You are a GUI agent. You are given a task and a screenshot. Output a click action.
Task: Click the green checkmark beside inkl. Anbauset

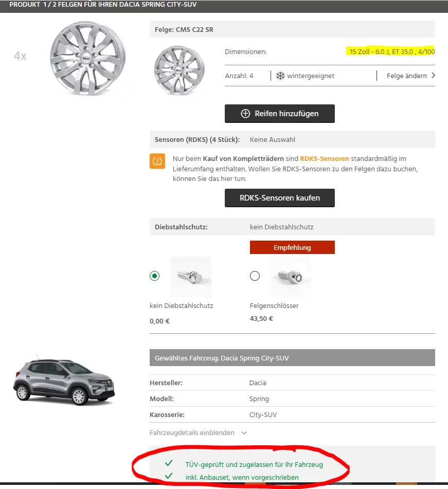pos(168,477)
